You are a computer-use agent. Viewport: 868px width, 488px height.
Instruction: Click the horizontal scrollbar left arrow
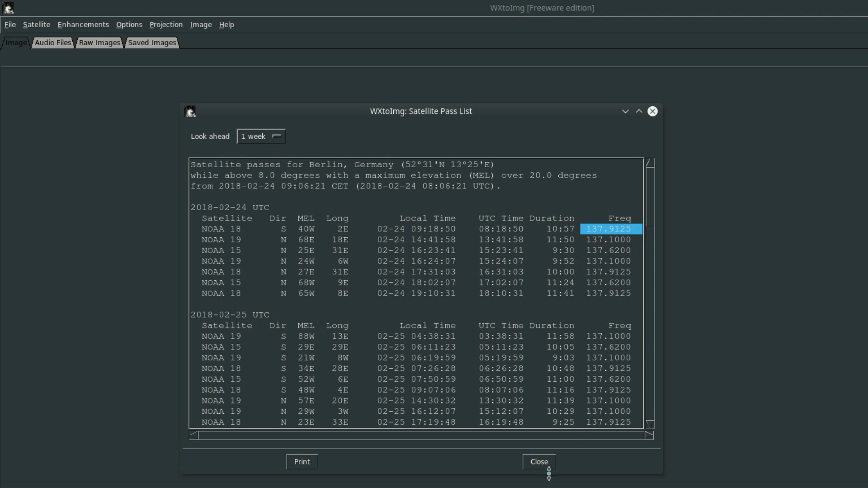point(193,435)
